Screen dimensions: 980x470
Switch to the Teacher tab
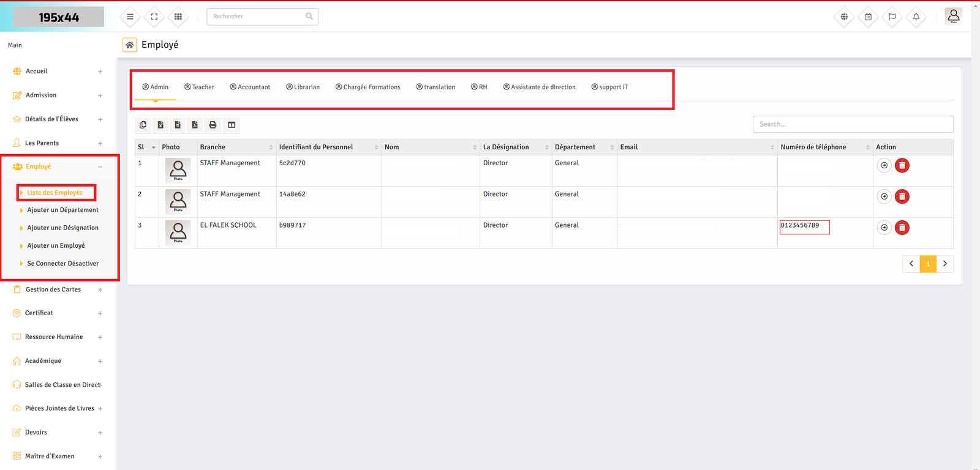pyautogui.click(x=199, y=87)
